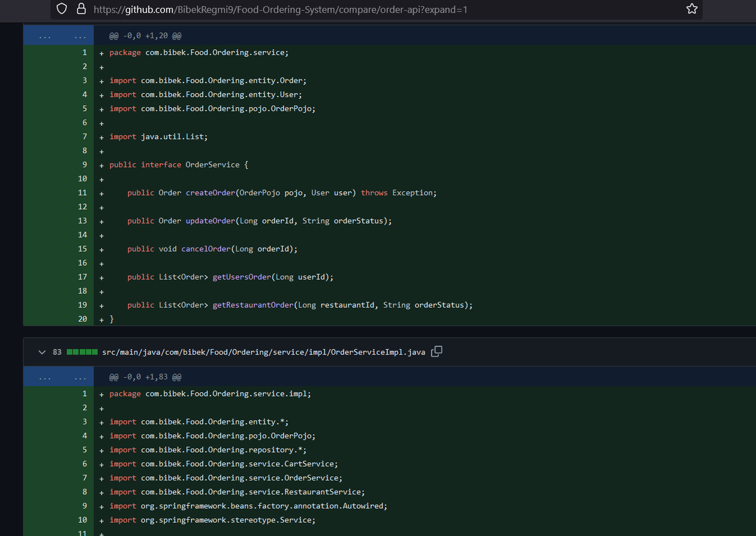Click line number 15 beside cancelOrder
Viewport: 756px width, 536px height.
pyautogui.click(x=83, y=249)
